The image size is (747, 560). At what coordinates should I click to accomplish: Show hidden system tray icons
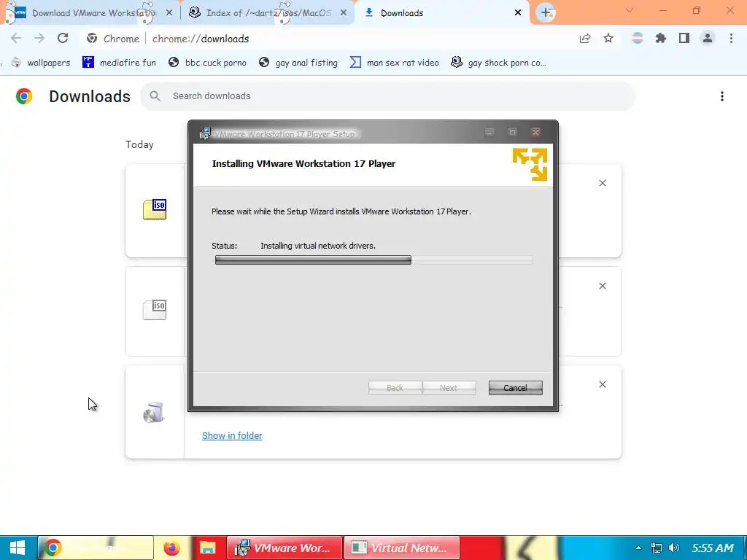point(638,548)
